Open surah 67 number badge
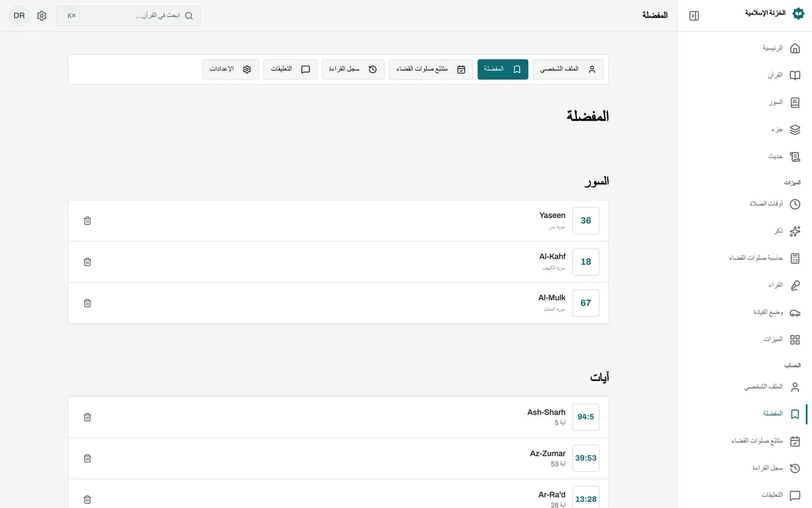 pos(586,303)
